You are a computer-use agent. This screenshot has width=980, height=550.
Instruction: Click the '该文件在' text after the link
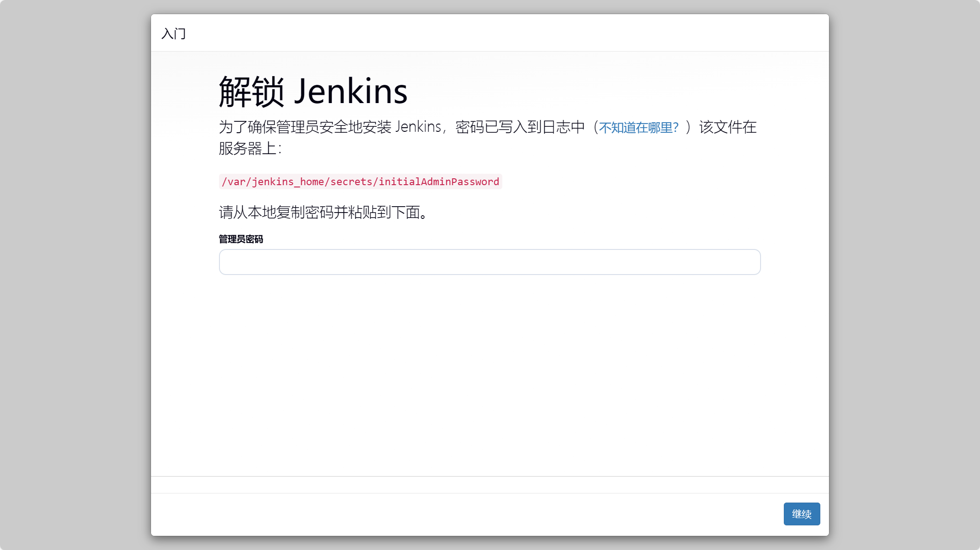point(728,127)
